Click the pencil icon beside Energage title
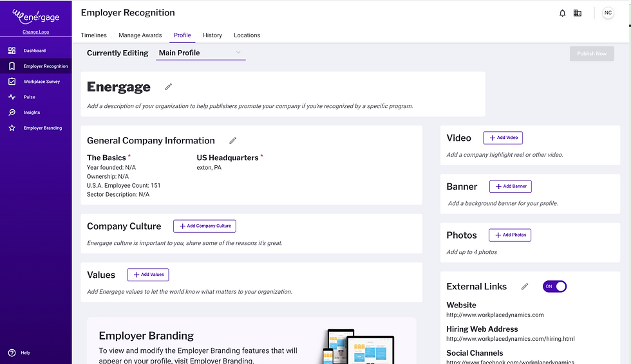 pos(169,87)
